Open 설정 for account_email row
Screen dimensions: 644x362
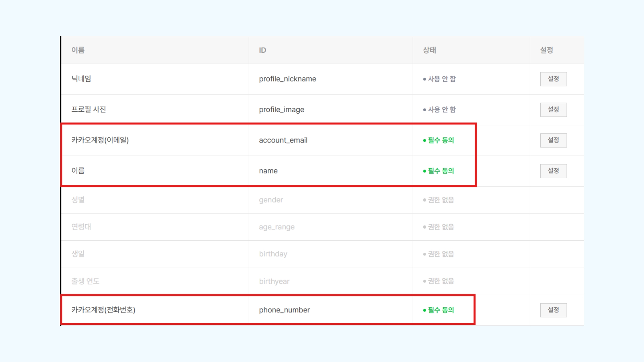(553, 140)
